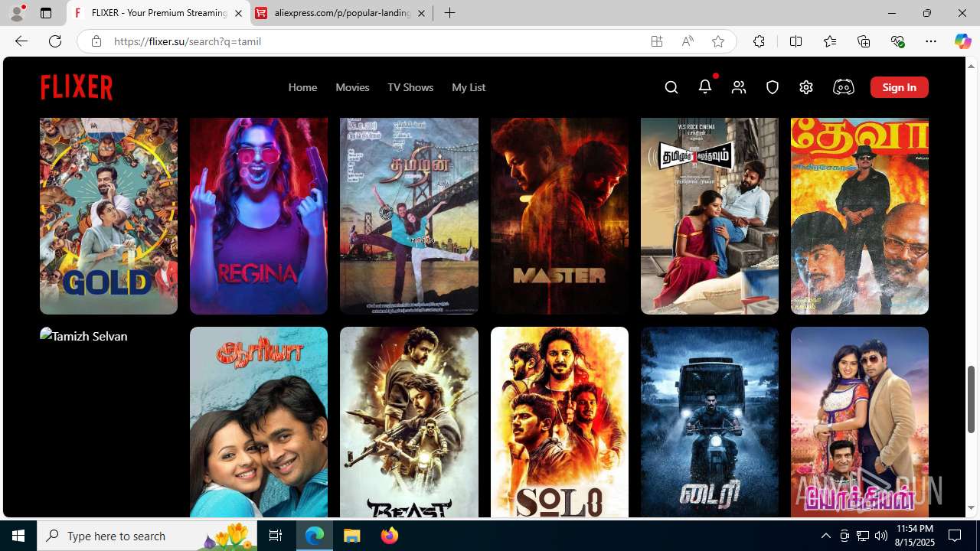Viewport: 980px width, 551px height.
Task: Open Firefox from taskbar
Action: (x=390, y=536)
